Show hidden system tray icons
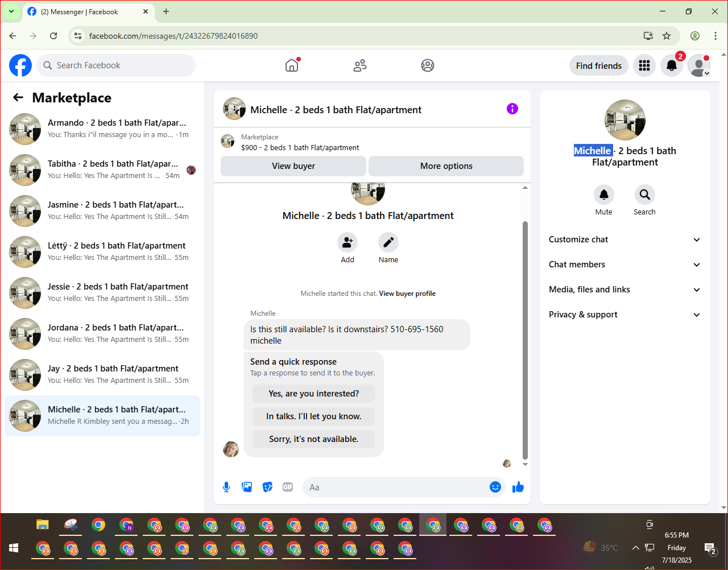Image resolution: width=728 pixels, height=570 pixels. tap(635, 548)
